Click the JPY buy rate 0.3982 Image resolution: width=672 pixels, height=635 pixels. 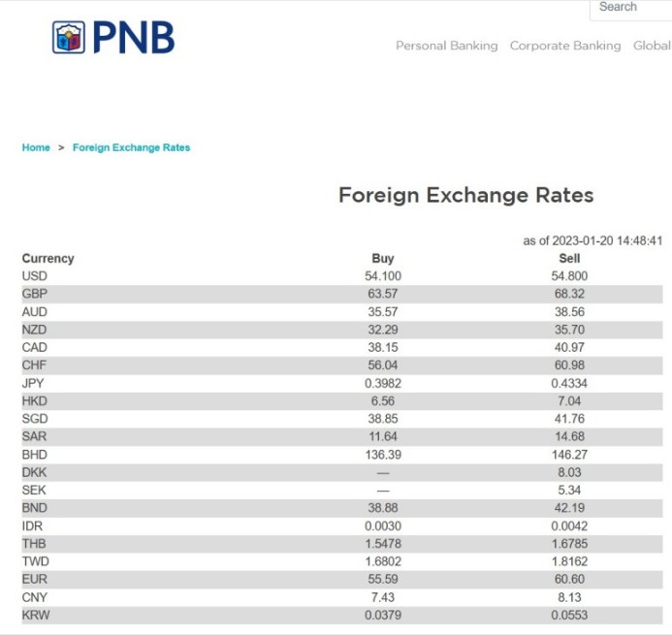pos(383,383)
